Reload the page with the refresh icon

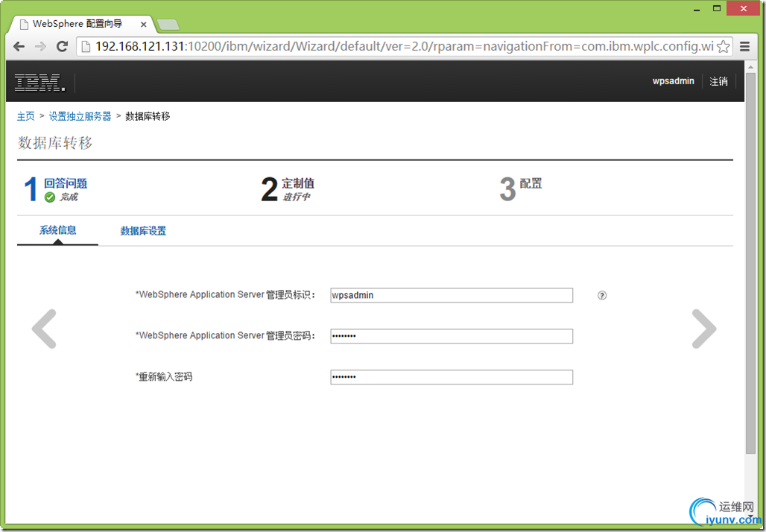(x=62, y=46)
